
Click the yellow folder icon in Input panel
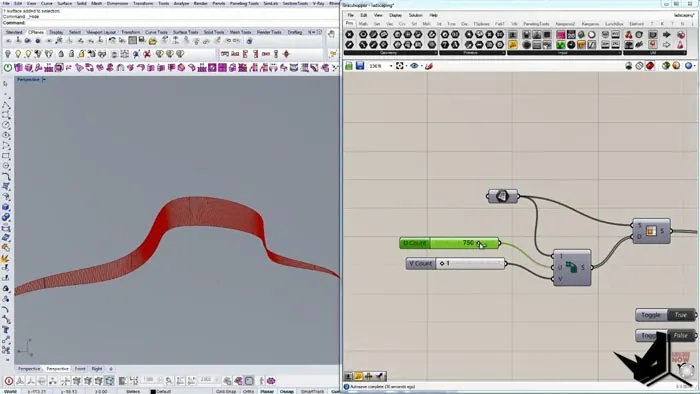click(512, 45)
